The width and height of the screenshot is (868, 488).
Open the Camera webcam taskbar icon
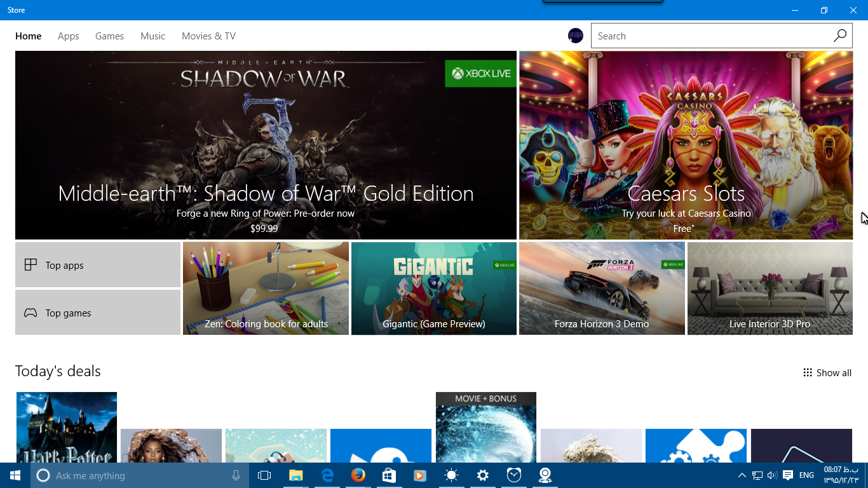point(545,475)
